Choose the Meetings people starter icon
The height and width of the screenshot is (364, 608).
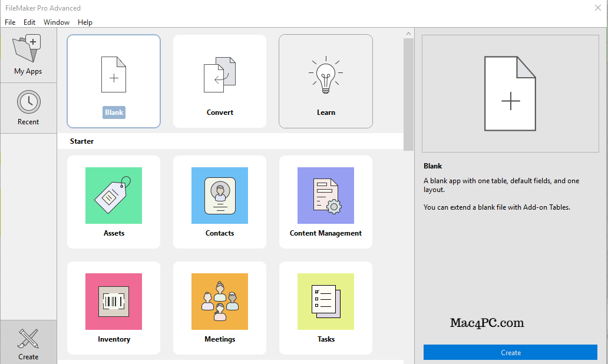pyautogui.click(x=220, y=302)
